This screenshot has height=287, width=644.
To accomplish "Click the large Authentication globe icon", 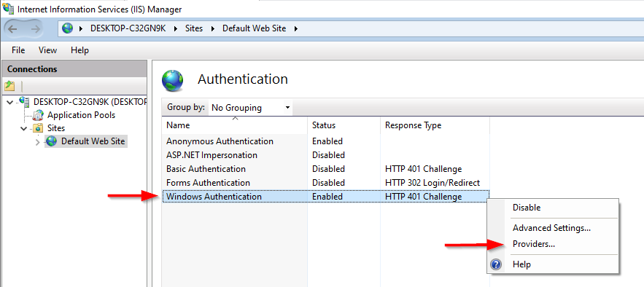I will pos(173,80).
